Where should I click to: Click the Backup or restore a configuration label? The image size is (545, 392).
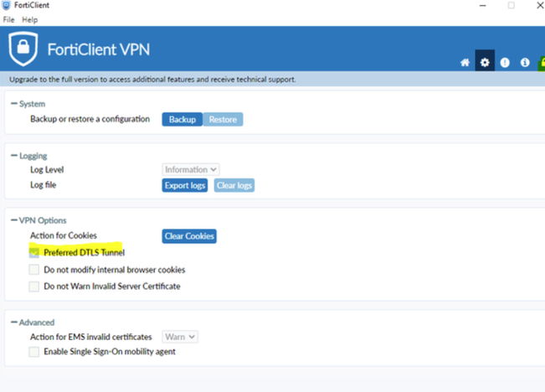tap(90, 119)
